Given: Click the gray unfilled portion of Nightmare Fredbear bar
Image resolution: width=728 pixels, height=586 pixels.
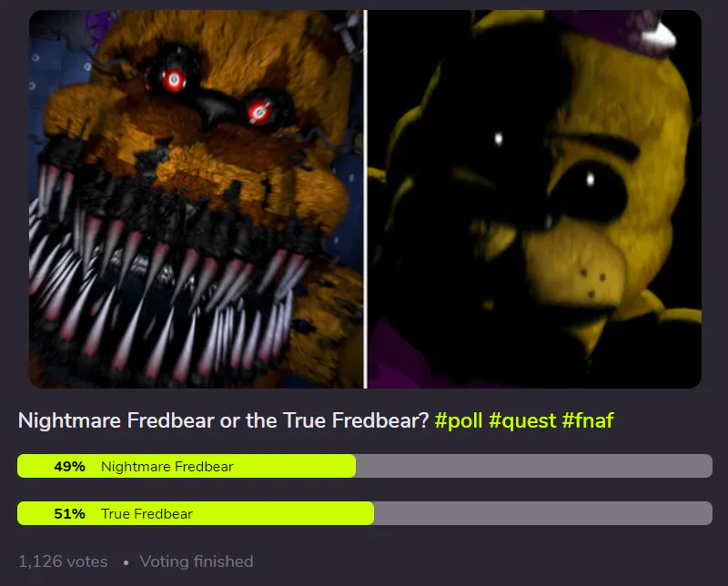Looking at the screenshot, I should click(x=534, y=466).
